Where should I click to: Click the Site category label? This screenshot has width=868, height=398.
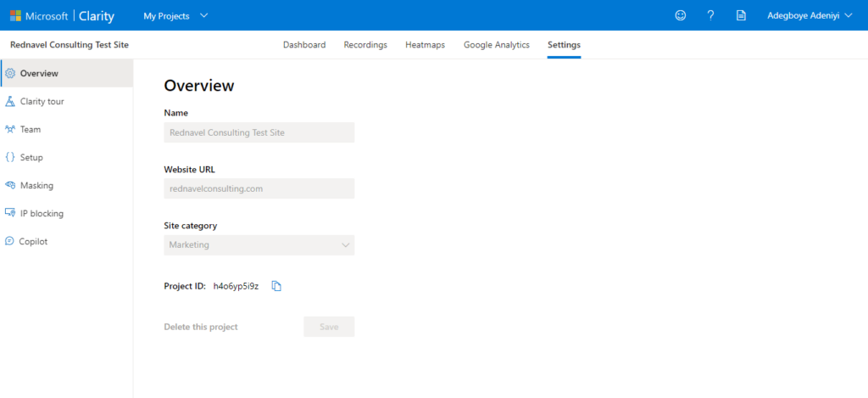pyautogui.click(x=191, y=226)
